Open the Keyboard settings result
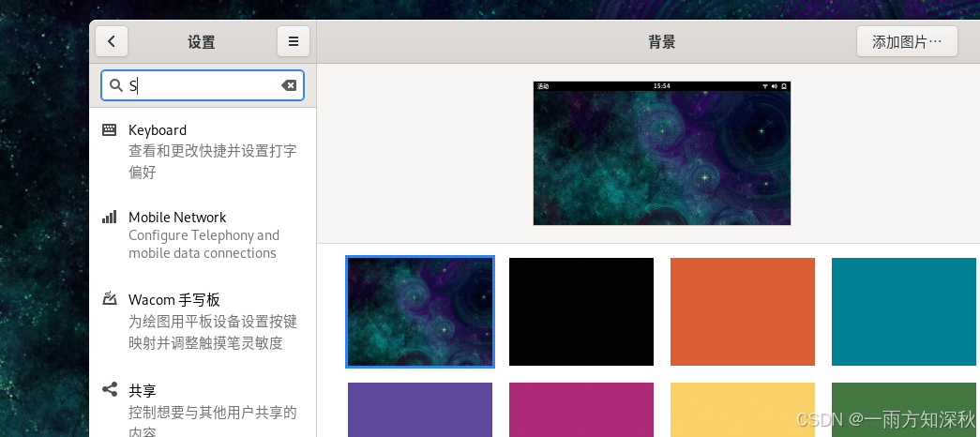Viewport: 980px width, 437px height. click(x=203, y=151)
